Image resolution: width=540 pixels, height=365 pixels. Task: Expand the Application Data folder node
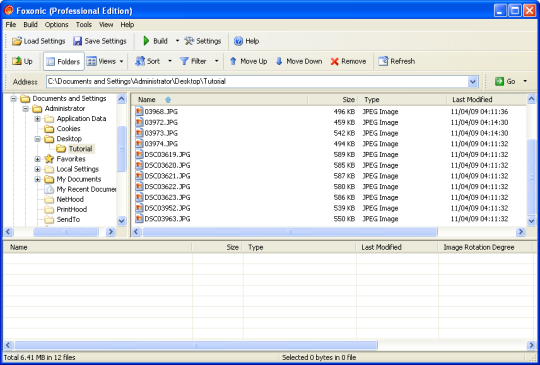pos(38,119)
